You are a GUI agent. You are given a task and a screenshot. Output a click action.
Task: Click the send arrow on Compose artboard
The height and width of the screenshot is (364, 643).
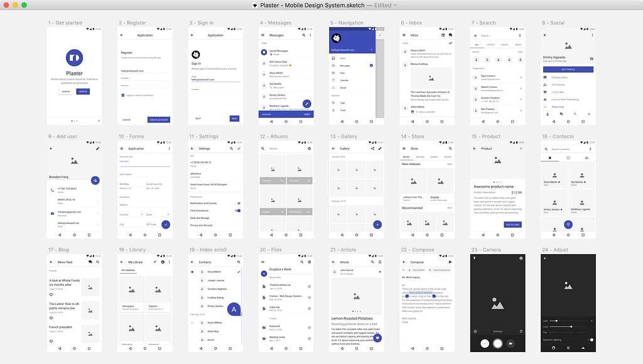tap(450, 262)
